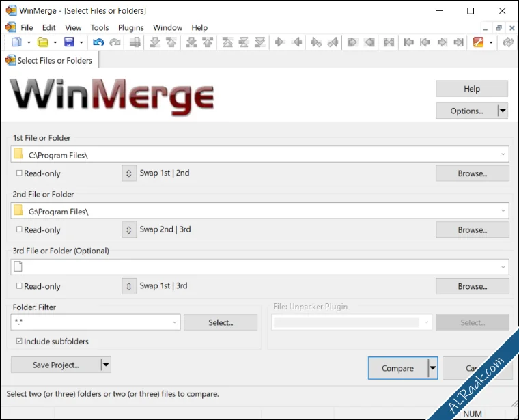Image resolution: width=519 pixels, height=420 pixels.
Task: Open the Tools menu
Action: click(x=100, y=27)
